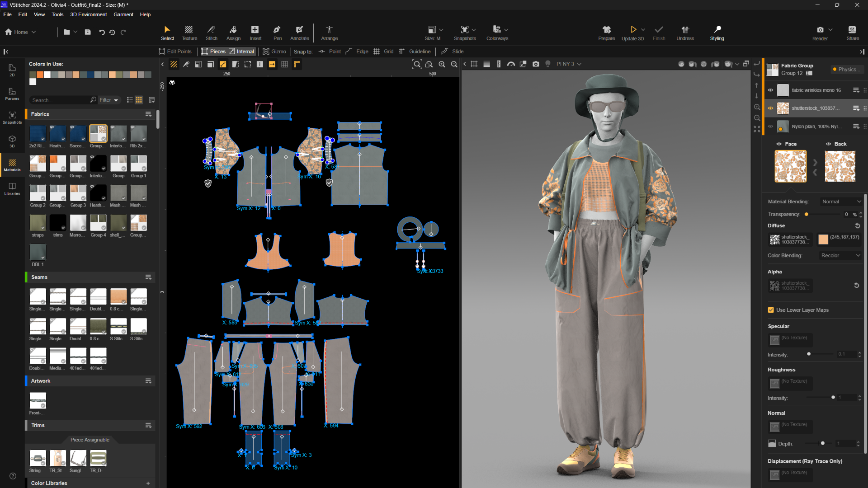This screenshot has width=868, height=488.
Task: Select the Annotate tool
Action: 299,33
